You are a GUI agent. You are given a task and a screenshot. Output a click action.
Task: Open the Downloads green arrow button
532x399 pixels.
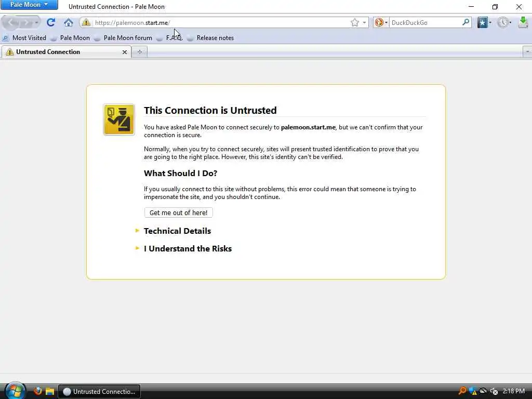(523, 23)
